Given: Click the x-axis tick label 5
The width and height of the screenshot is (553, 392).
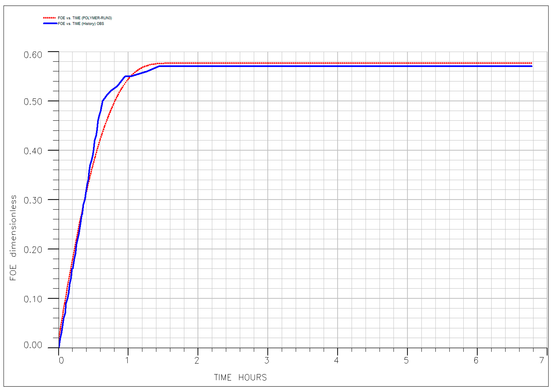Looking at the screenshot, I should [406, 360].
